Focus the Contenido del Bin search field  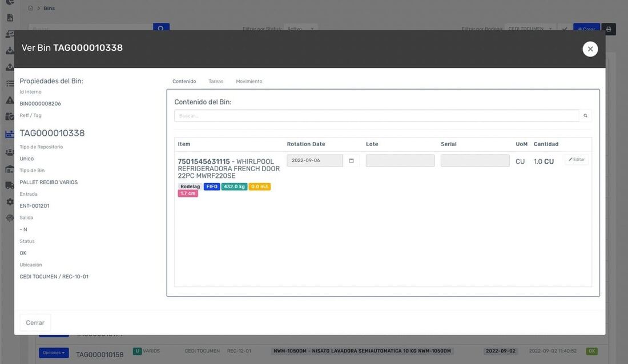(x=377, y=116)
